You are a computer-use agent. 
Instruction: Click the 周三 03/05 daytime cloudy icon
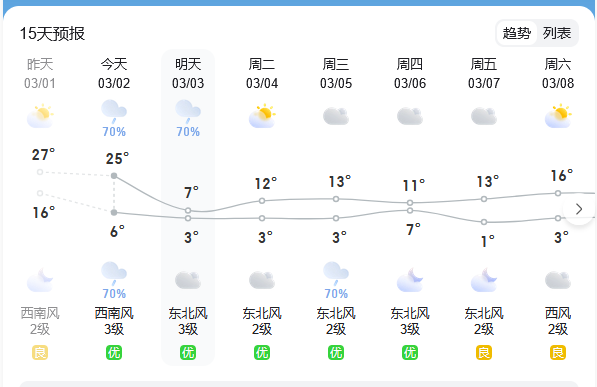[x=336, y=116]
